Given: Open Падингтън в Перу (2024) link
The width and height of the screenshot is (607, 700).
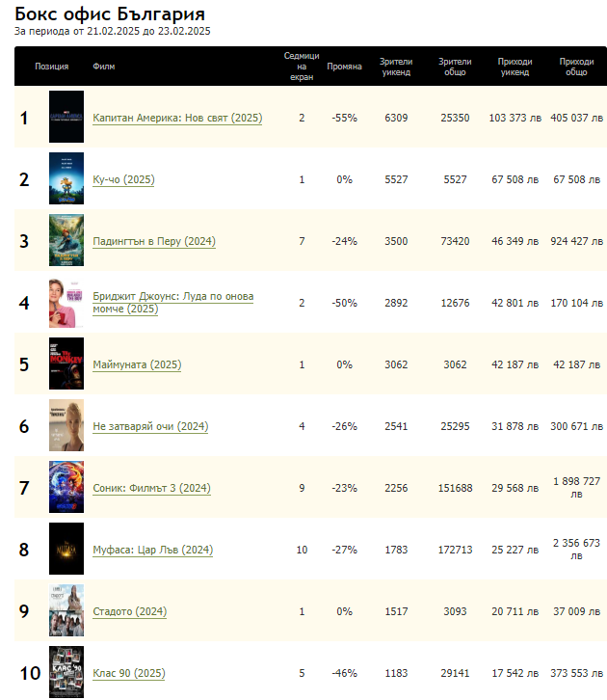Looking at the screenshot, I should tap(153, 241).
